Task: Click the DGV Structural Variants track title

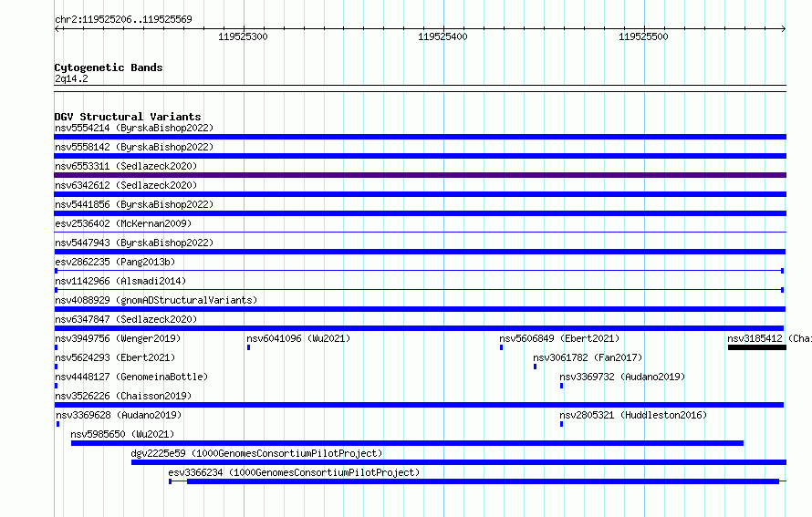Action: (x=128, y=117)
